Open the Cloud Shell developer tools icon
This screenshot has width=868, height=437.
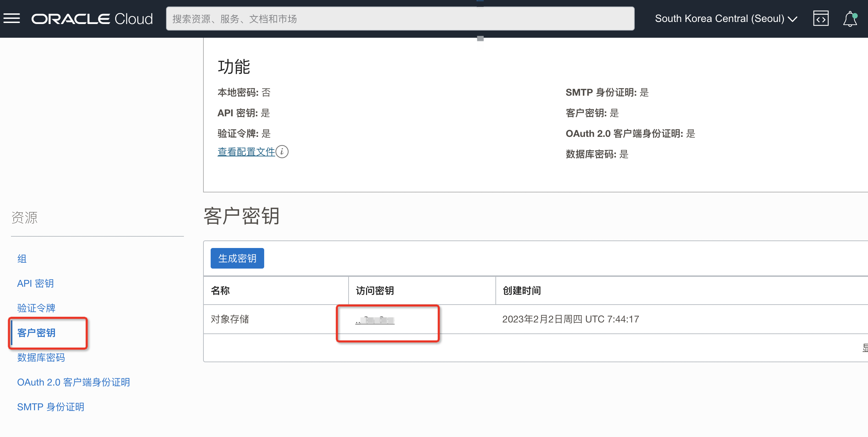pos(821,19)
